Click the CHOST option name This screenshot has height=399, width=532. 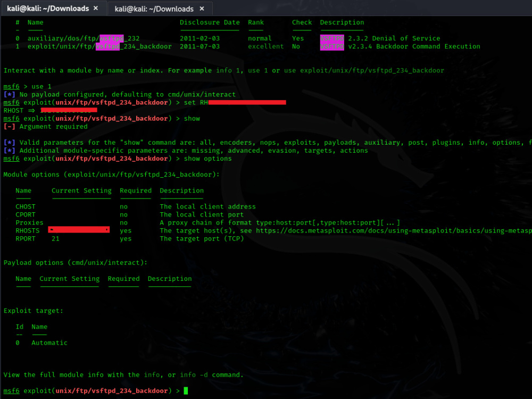point(26,206)
